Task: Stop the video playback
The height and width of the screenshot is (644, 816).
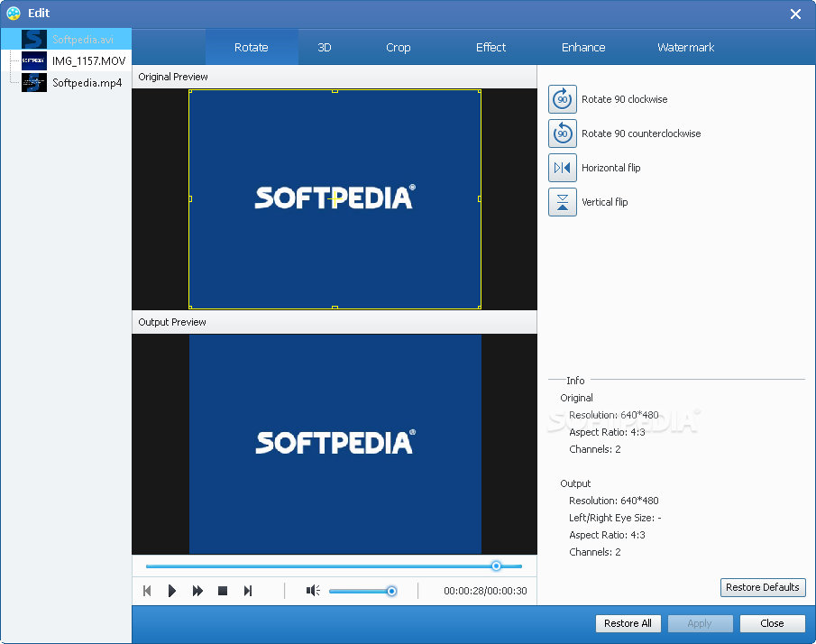Action: [223, 591]
